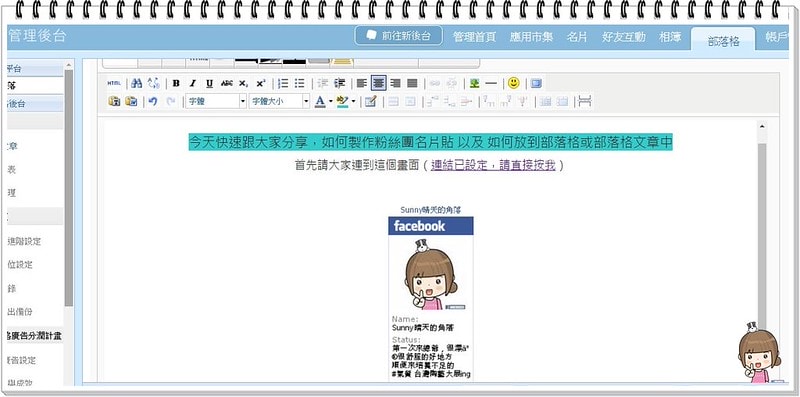Viewport: 800px width, 397px height.
Task: Click the paste from Word icon
Action: 131,102
